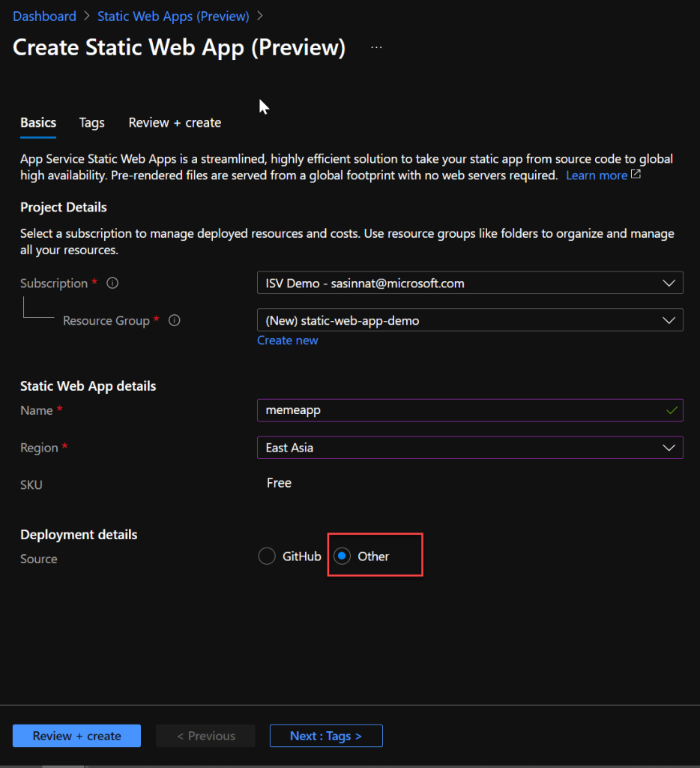
Task: Click the external link icon beside Learn more
Action: pyautogui.click(x=636, y=174)
